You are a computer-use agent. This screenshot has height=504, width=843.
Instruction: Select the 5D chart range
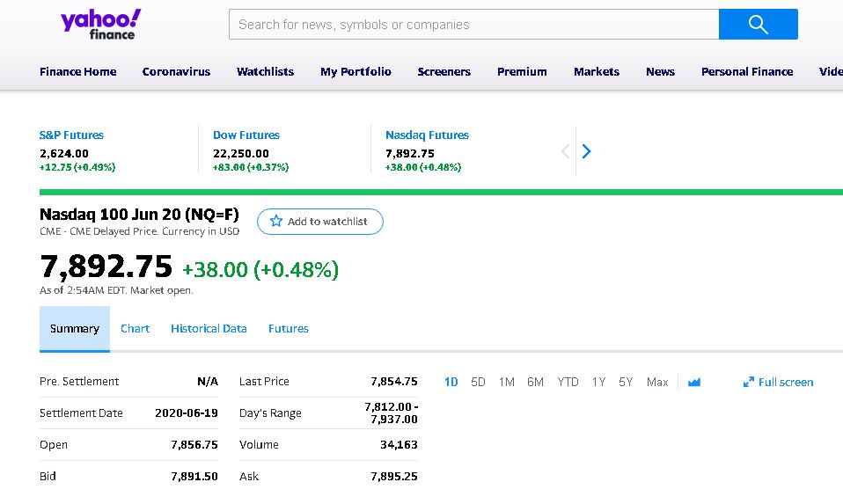(x=478, y=382)
